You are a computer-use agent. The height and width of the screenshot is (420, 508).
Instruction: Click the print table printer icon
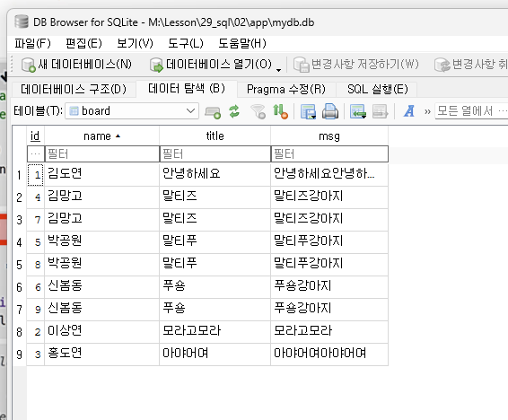click(x=330, y=111)
